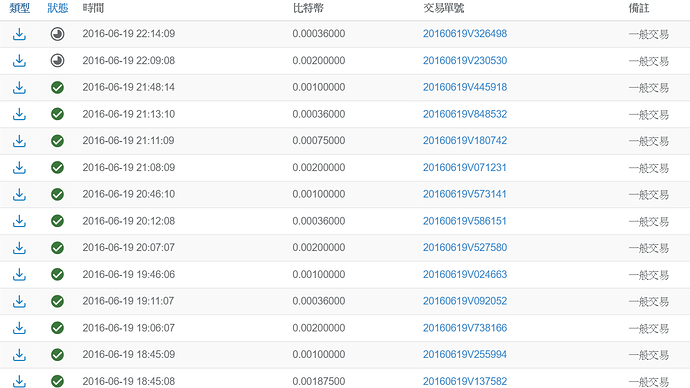The image size is (690, 388).
Task: Select amount 0.00036000 at 21:13:10
Action: point(319,114)
